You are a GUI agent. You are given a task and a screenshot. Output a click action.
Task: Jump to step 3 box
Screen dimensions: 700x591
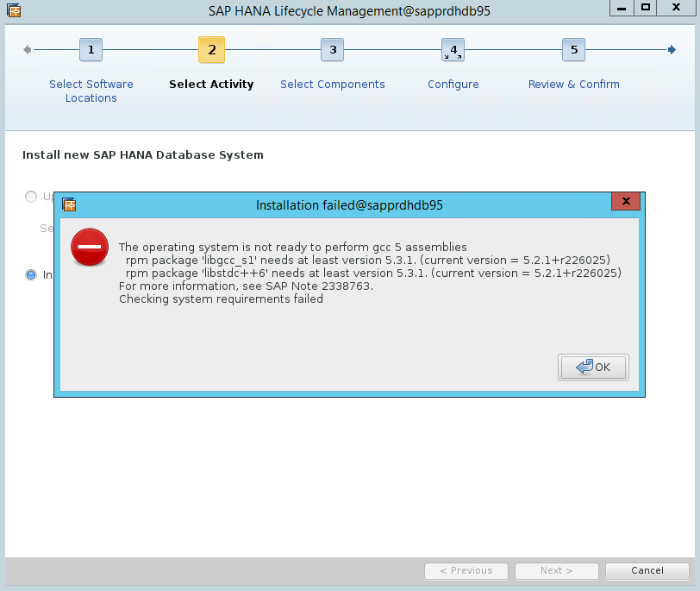click(333, 49)
